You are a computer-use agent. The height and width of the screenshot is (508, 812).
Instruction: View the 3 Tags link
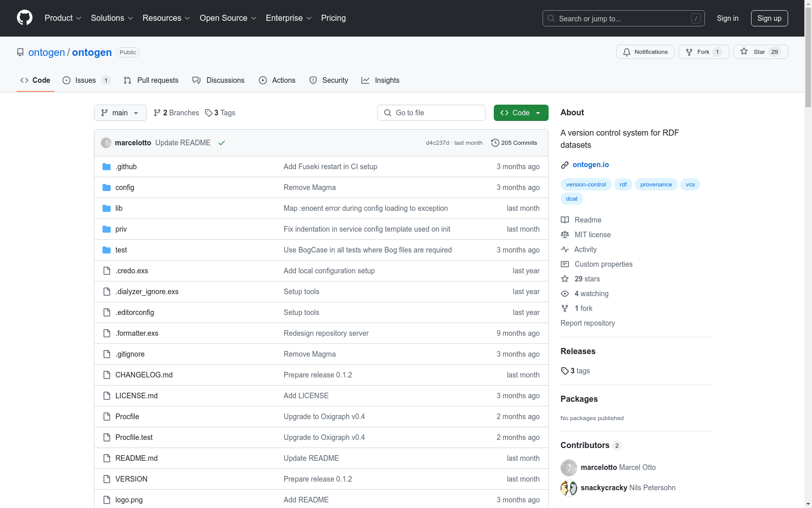[x=220, y=113]
